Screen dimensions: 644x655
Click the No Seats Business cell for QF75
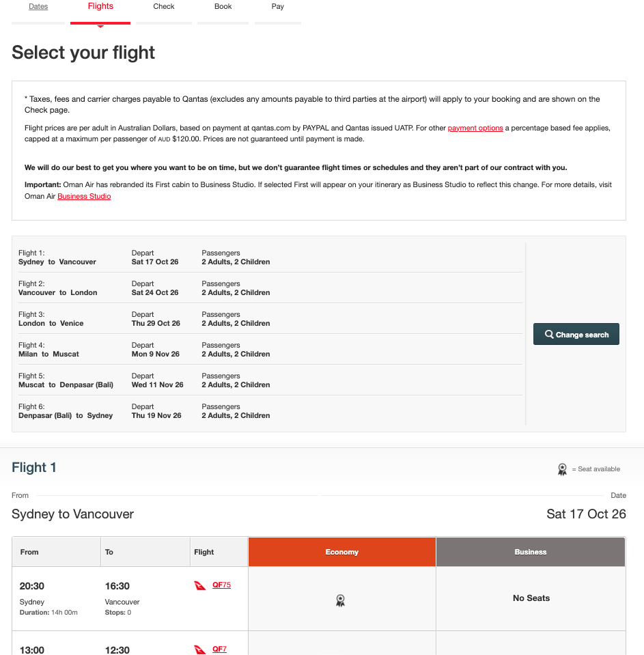click(x=531, y=598)
